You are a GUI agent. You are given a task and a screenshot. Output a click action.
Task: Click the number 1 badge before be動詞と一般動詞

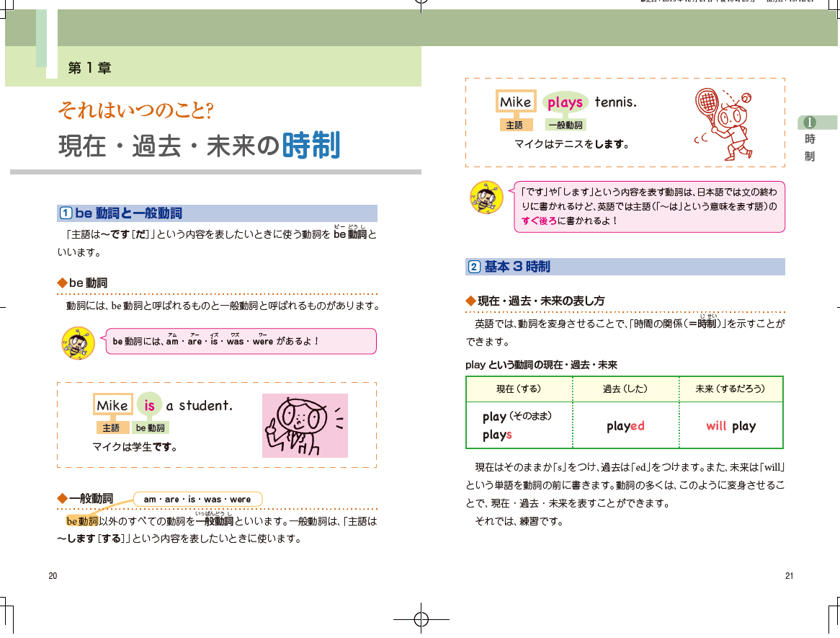[66, 213]
